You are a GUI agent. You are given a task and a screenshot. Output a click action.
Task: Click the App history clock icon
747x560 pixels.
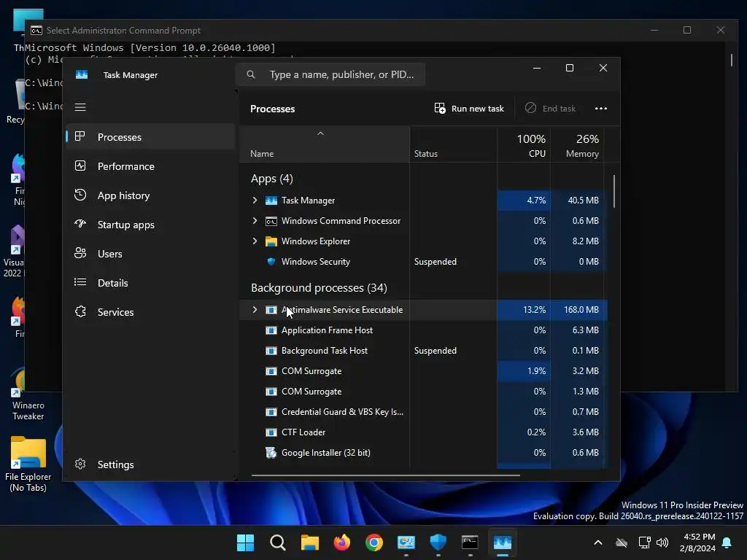point(80,195)
